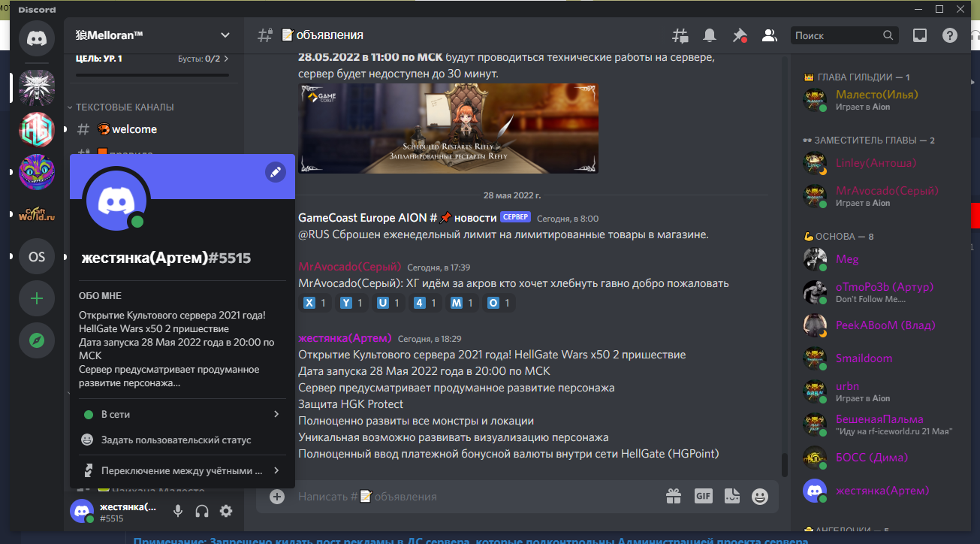Click жестянка(Артем) message author name

(x=345, y=338)
